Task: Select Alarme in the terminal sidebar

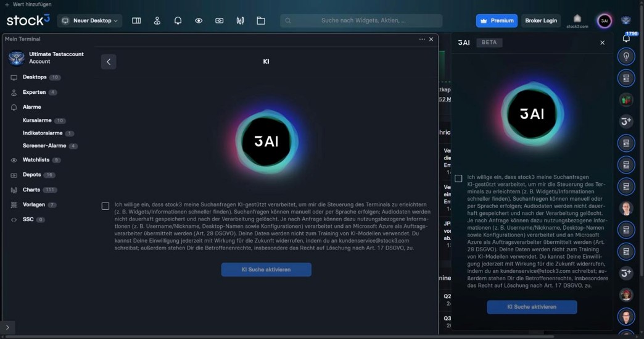Action: click(31, 107)
